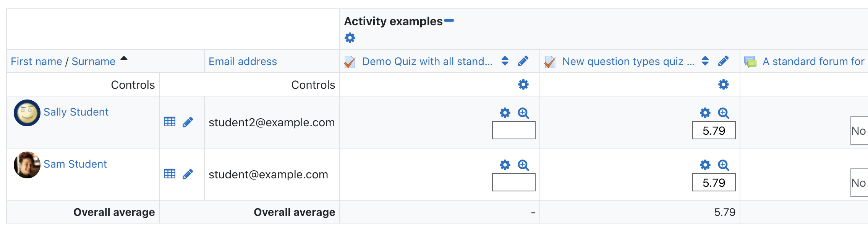The image size is (868, 235).
Task: Edit the Demo Quiz column with the pencil icon
Action: (523, 61)
